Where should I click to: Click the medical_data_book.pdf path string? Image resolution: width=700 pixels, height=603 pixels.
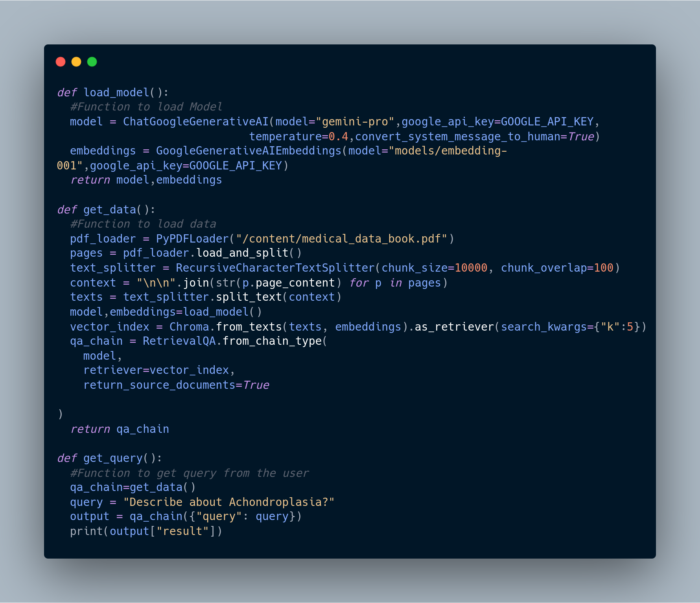point(342,239)
